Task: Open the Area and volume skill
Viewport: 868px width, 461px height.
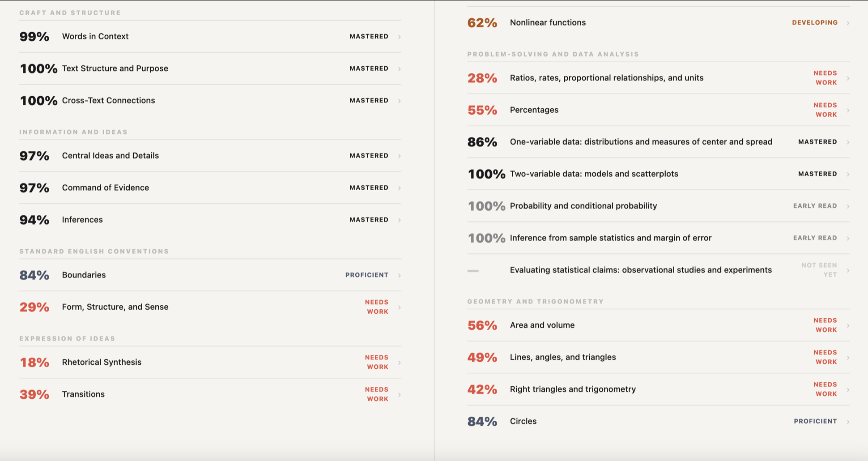Action: point(659,325)
